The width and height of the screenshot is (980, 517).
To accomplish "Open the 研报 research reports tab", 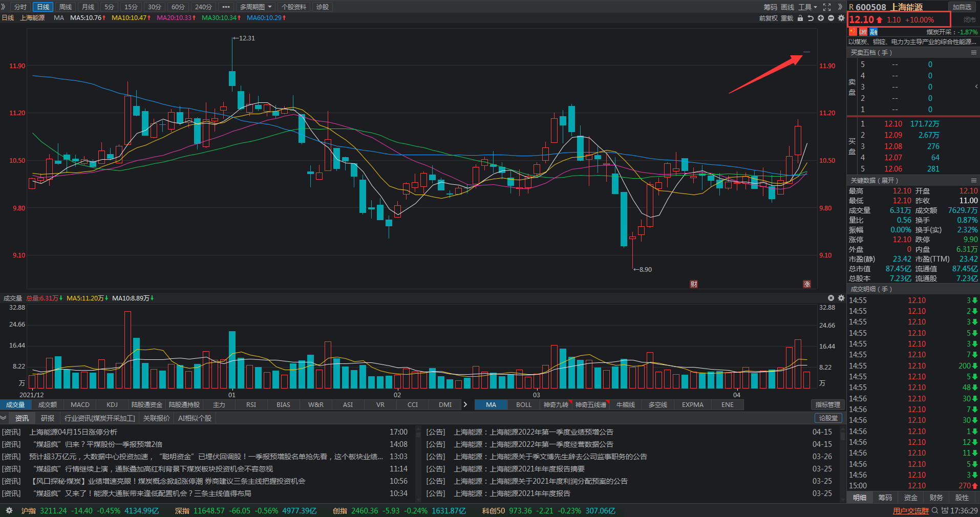I will point(48,418).
